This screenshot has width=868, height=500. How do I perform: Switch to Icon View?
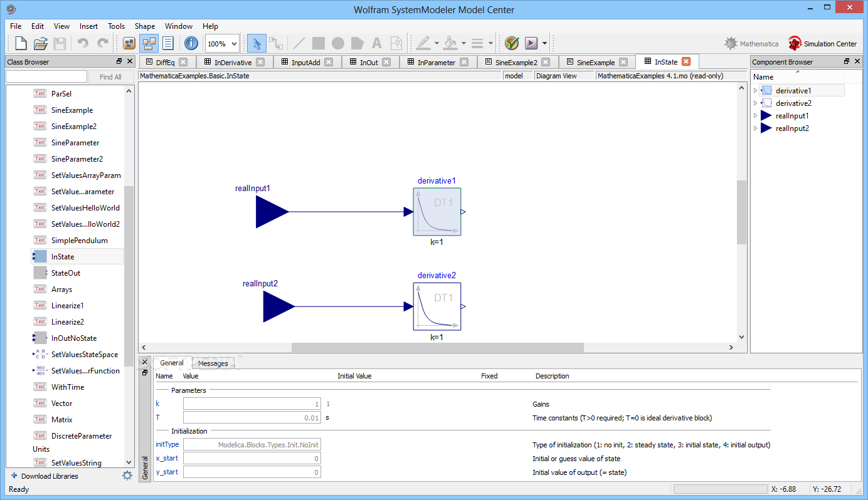coord(129,43)
